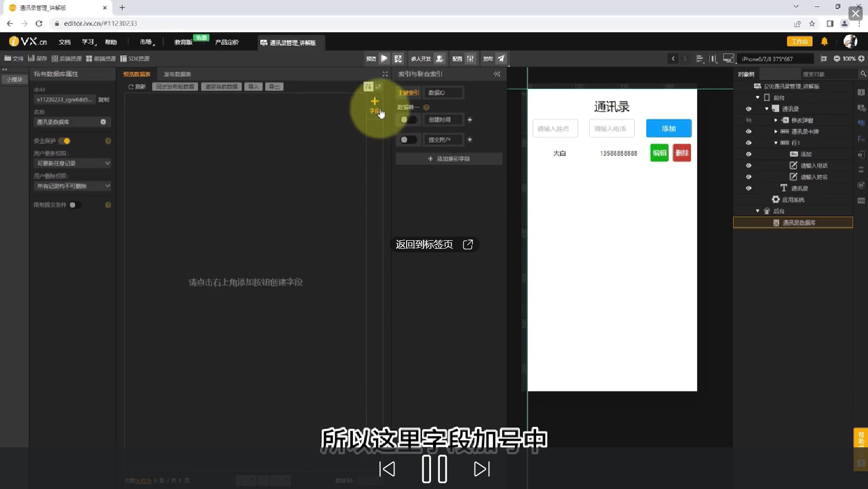868x489 pixels.
Task: Click plus icon next to 提交用户
Action: (470, 140)
